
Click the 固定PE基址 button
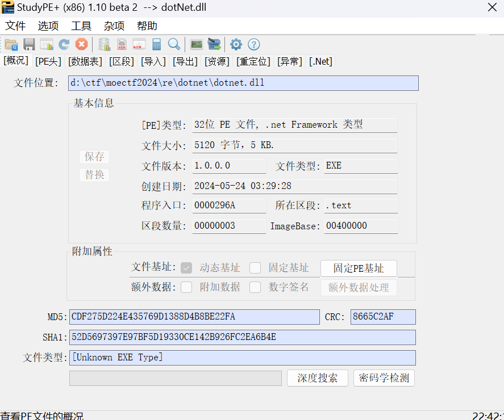(359, 268)
